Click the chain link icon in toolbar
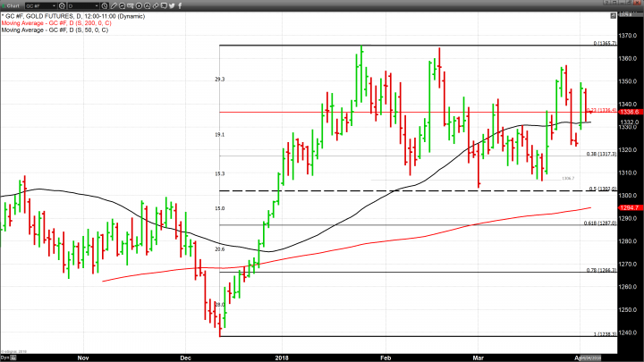The width and height of the screenshot is (644, 362). coord(156,5)
